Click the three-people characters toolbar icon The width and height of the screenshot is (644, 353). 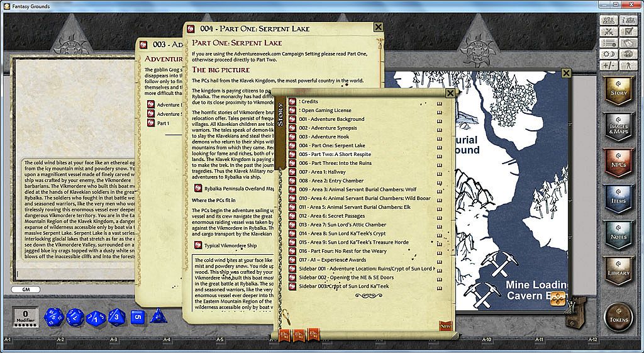click(609, 21)
